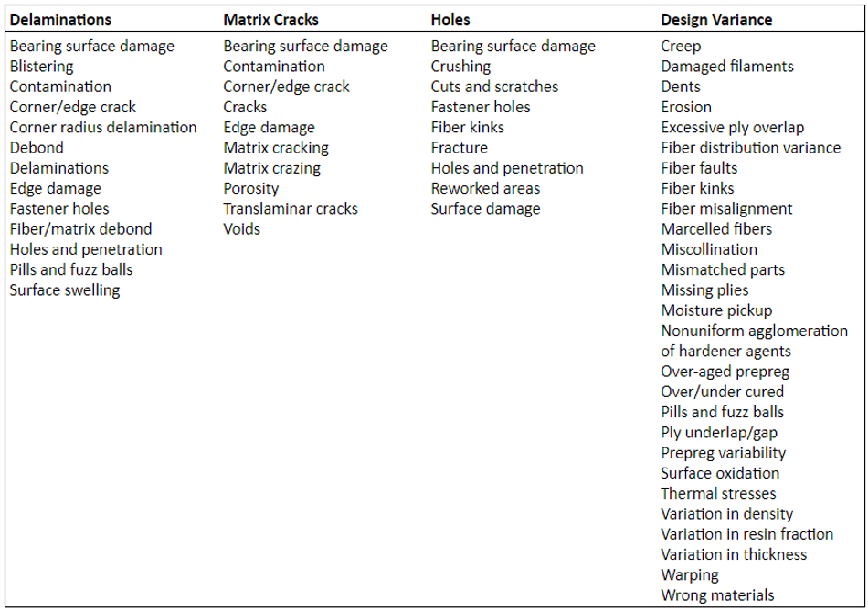Click the Surface swelling entry
The width and height of the screenshot is (868, 610).
pos(65,290)
